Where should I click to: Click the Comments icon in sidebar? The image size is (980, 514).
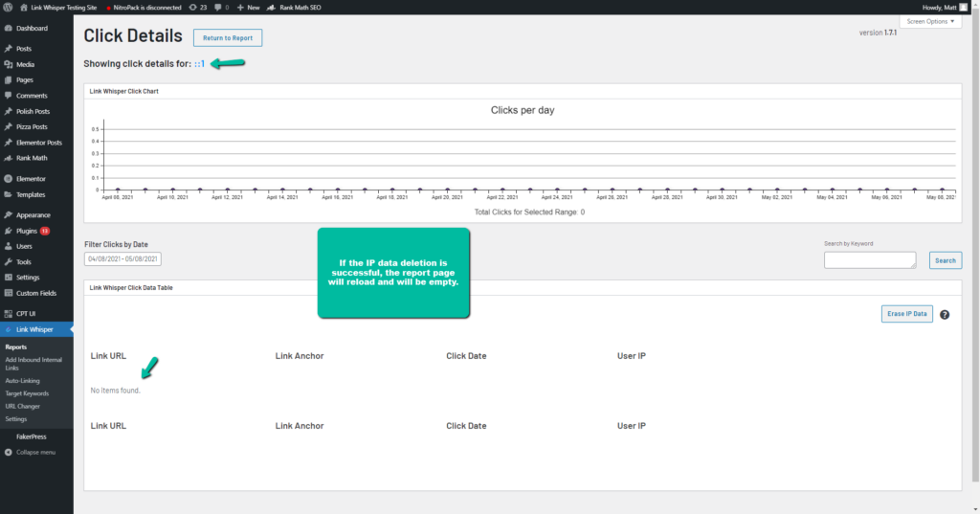(8, 96)
